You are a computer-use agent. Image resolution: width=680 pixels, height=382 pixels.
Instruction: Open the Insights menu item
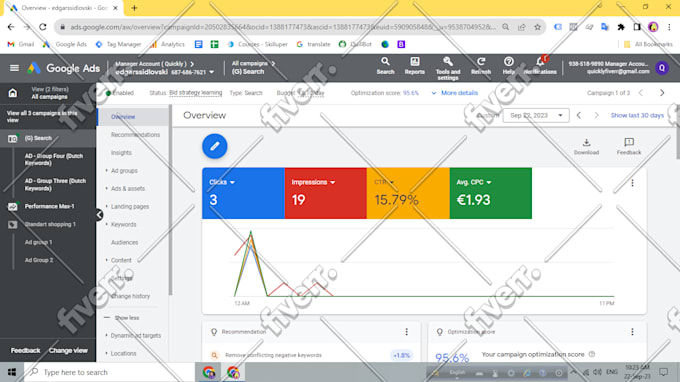121,153
